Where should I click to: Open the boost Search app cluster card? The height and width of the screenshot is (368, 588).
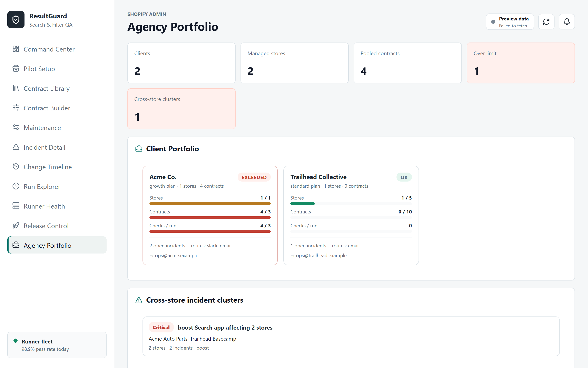pyautogui.click(x=351, y=336)
